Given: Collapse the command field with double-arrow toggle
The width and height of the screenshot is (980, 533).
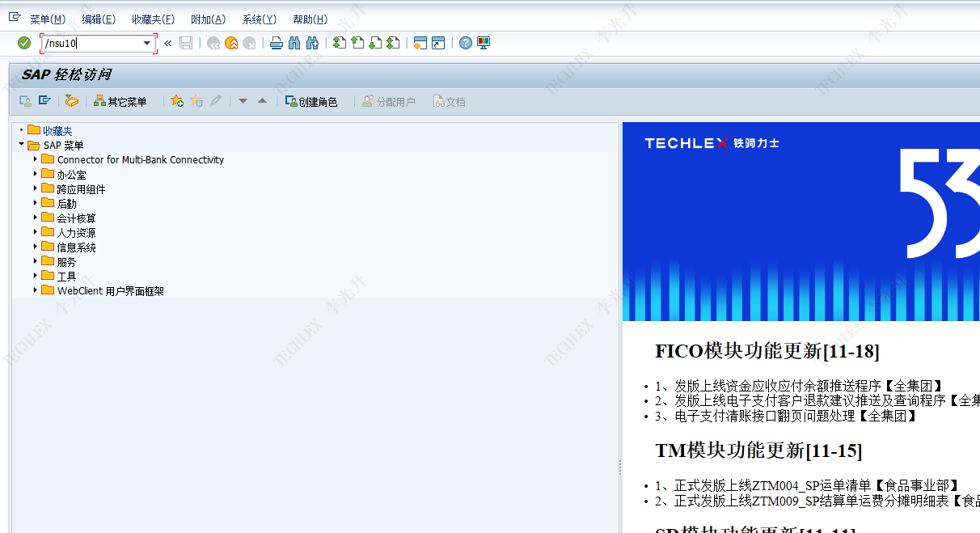Looking at the screenshot, I should click(x=168, y=43).
